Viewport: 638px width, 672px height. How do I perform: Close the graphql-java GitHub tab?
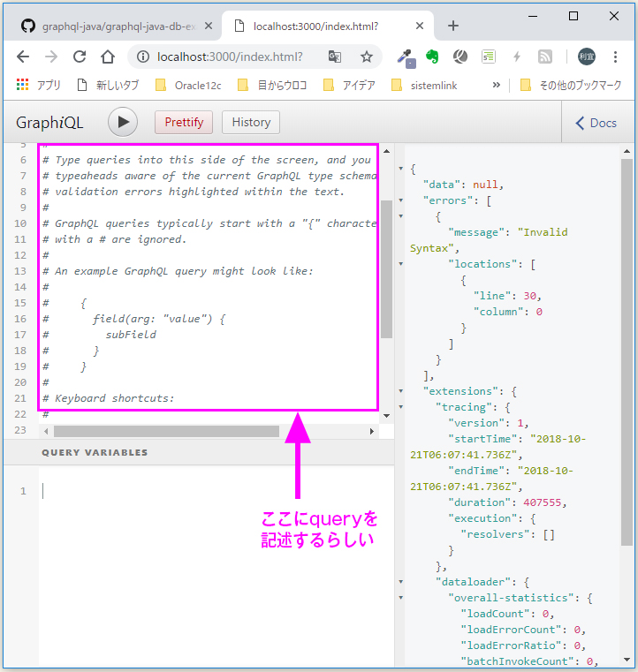[x=209, y=26]
